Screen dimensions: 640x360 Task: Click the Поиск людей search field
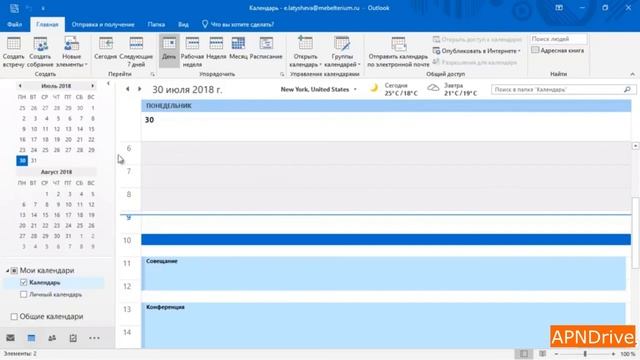(x=558, y=39)
